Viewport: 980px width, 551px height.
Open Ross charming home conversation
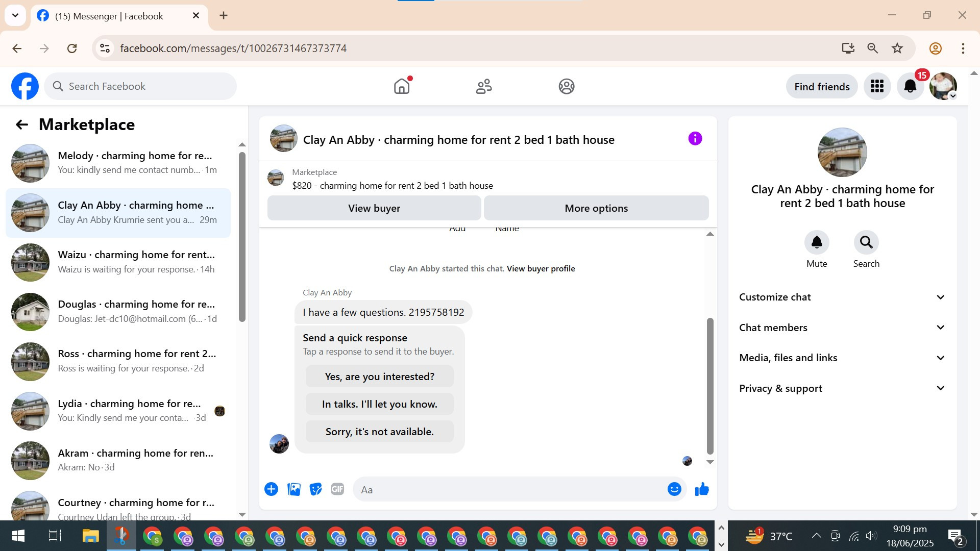(x=118, y=361)
